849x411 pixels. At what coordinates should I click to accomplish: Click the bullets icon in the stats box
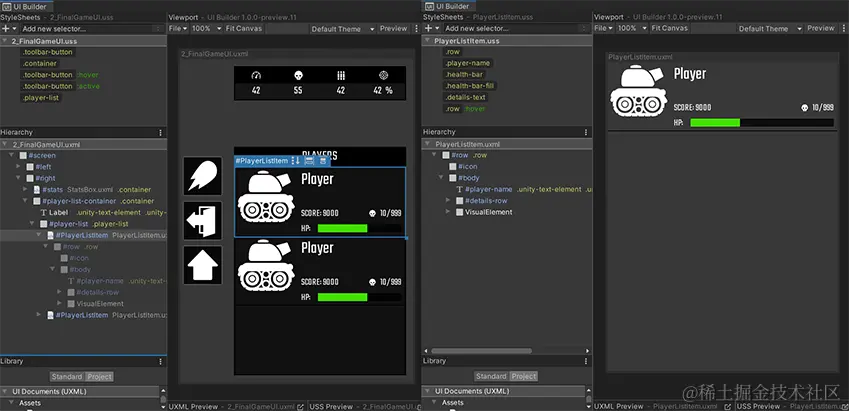(x=341, y=75)
